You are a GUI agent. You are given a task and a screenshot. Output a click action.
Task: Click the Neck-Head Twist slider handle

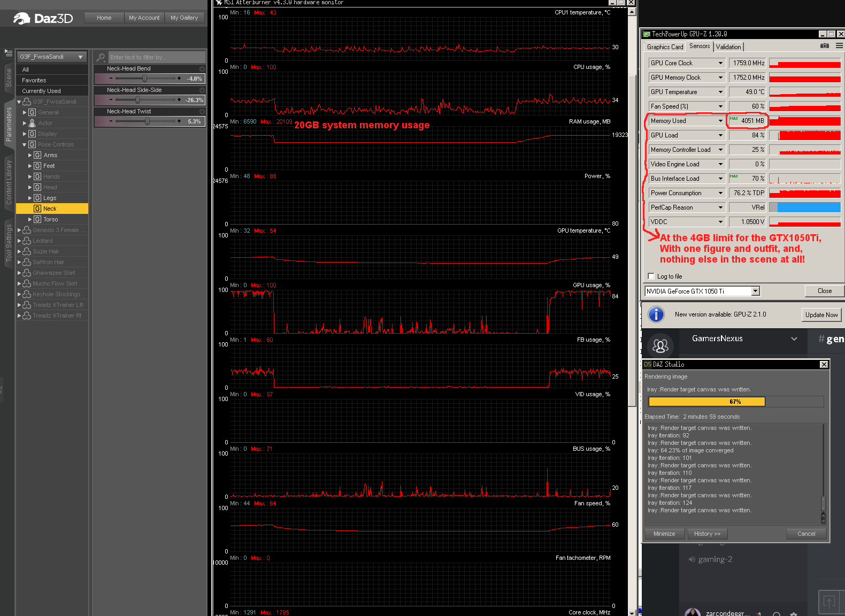[147, 121]
